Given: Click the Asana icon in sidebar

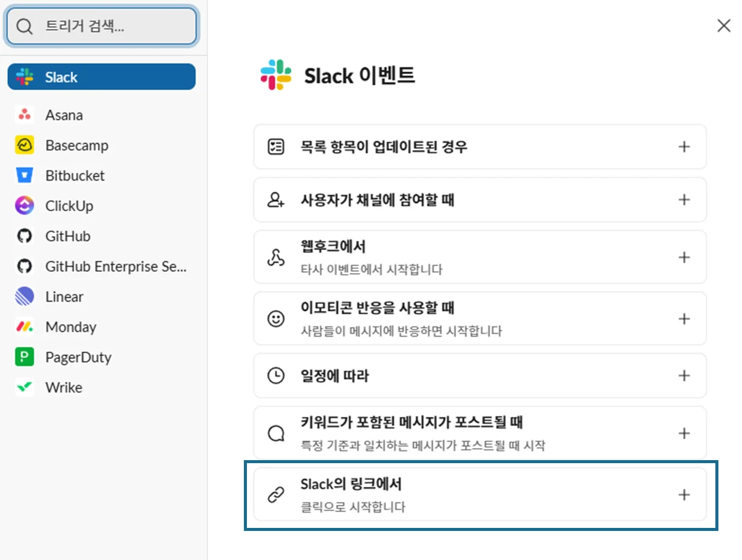Looking at the screenshot, I should pyautogui.click(x=24, y=115).
